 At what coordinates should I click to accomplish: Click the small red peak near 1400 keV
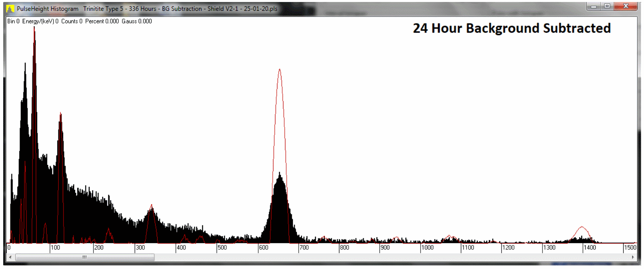click(x=582, y=228)
